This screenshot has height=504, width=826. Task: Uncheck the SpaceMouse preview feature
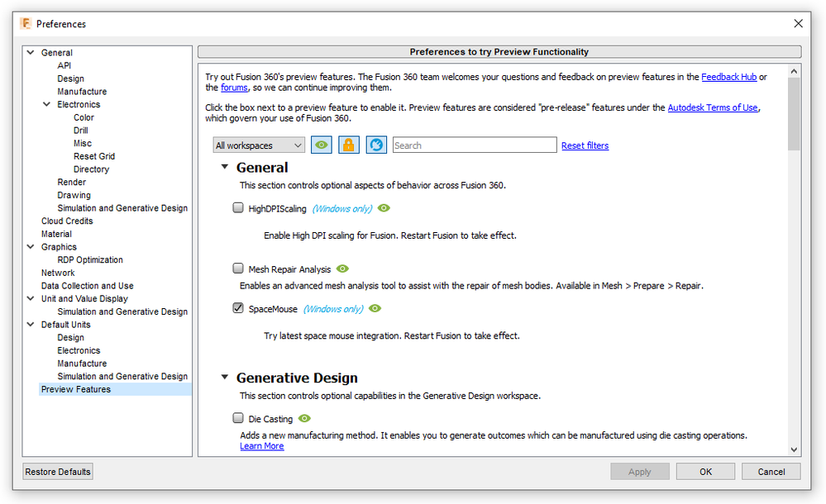(238, 307)
